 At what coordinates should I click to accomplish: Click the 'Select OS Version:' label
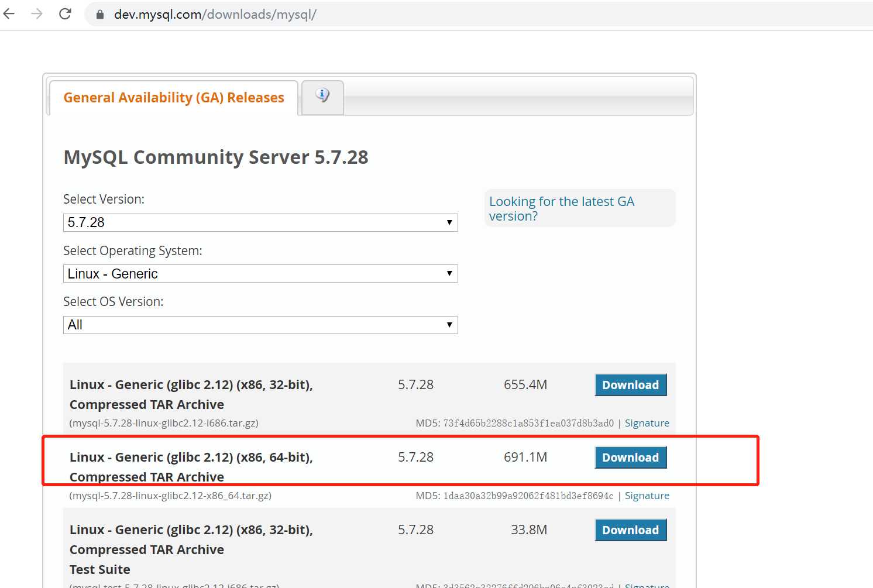[x=114, y=302]
